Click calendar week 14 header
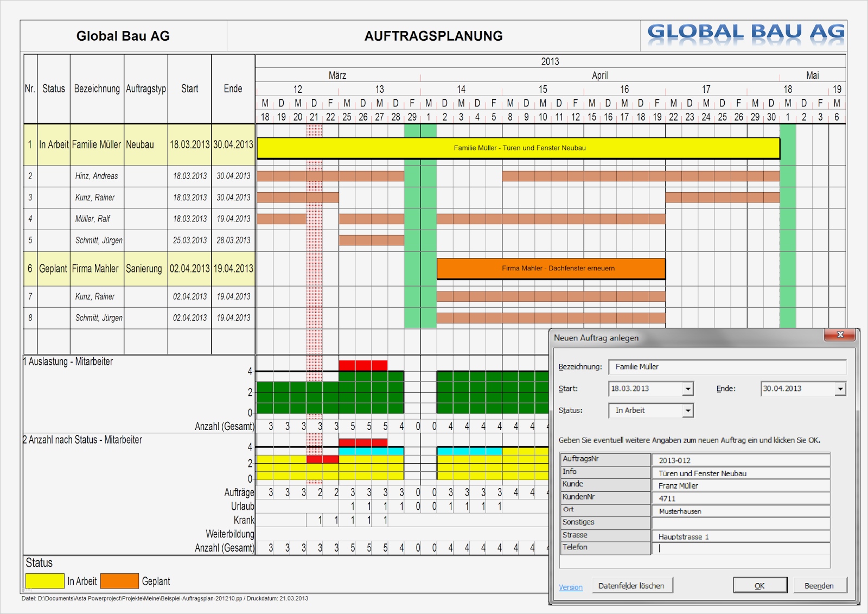 coord(461,89)
